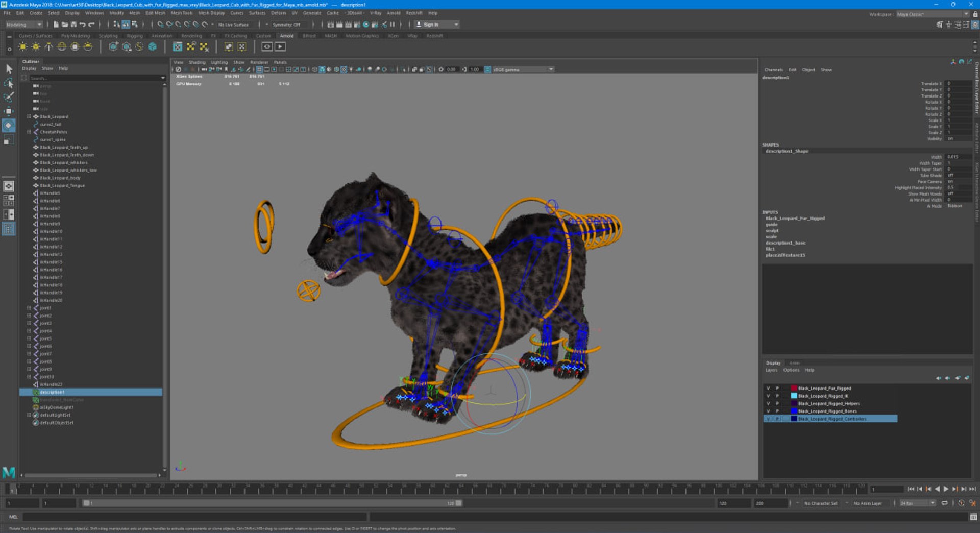Toggle visibility V of Black_Leopard_Fur_Rigged layer
Viewport: 980px width, 533px height.
[768, 388]
